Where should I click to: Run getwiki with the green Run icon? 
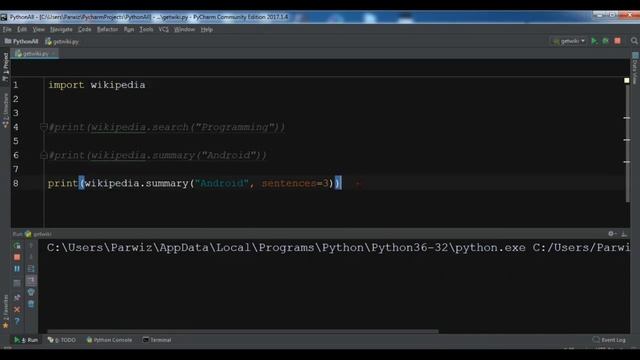[594, 41]
